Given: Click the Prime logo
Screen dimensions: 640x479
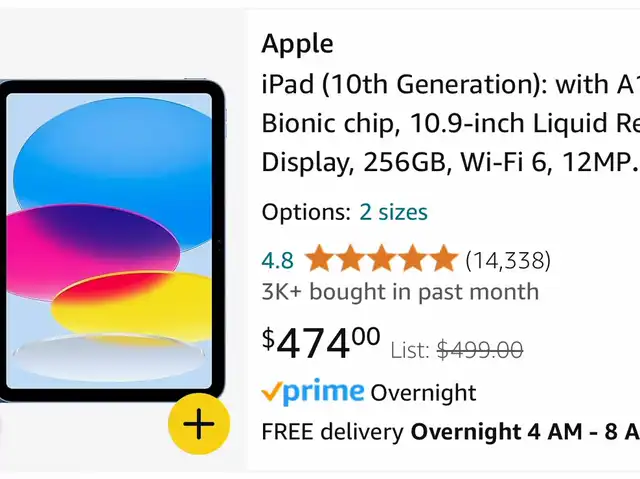Looking at the screenshot, I should pos(313,393).
